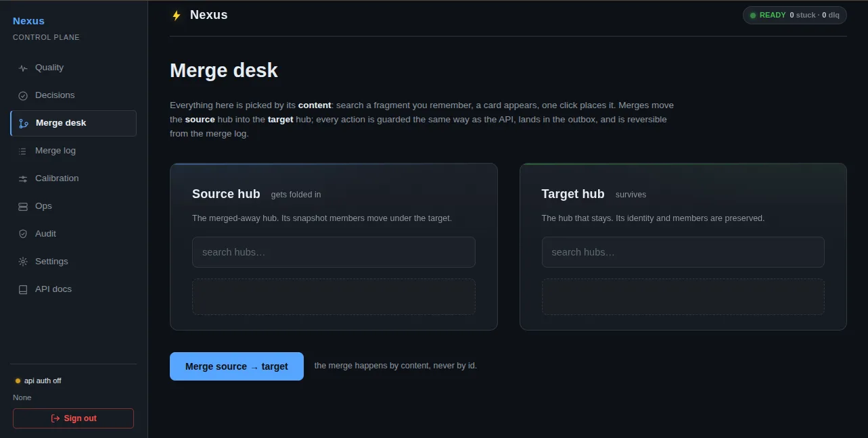Click the Merge log list icon
The image size is (868, 438).
[x=23, y=151]
